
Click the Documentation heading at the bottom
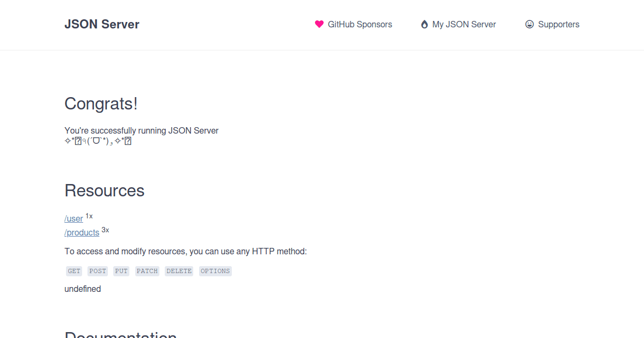point(121,335)
